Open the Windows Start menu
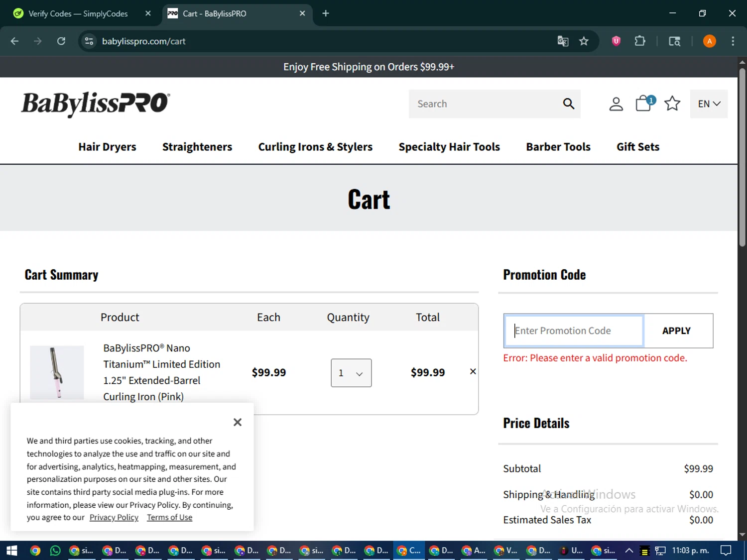747x560 pixels. [12, 551]
